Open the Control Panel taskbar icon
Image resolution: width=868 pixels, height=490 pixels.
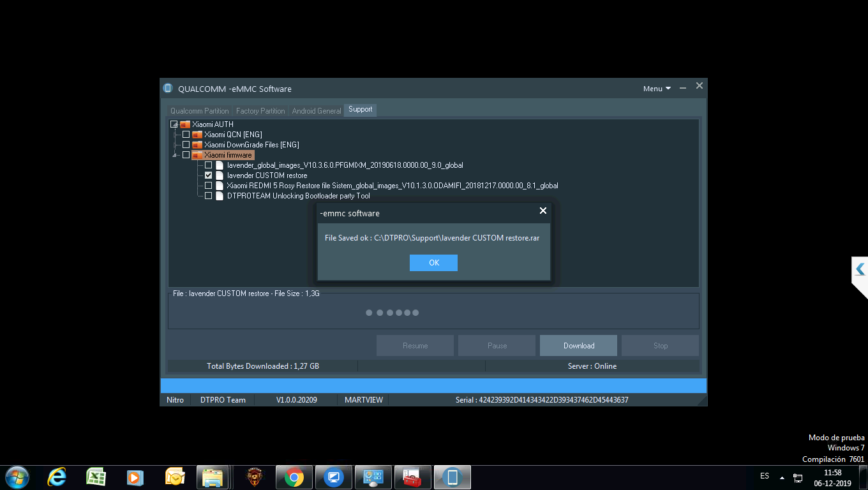[373, 477]
